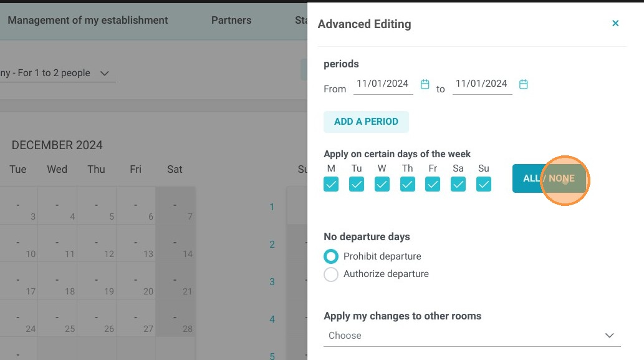The width and height of the screenshot is (644, 360).
Task: Uncheck the Monday checkbox
Action: 331,184
